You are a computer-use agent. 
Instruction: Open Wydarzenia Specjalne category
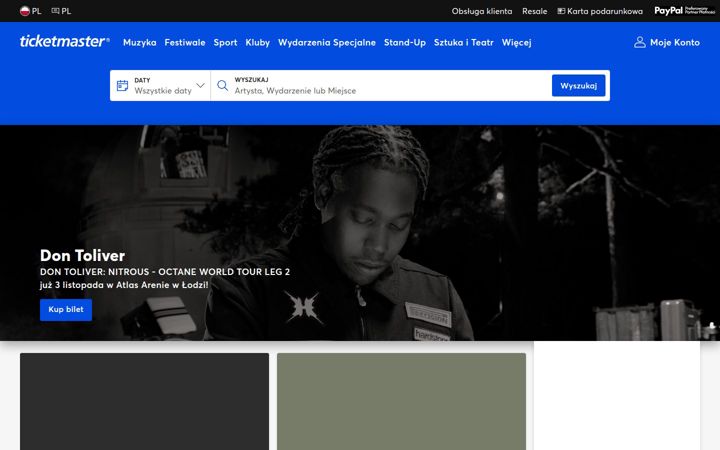point(327,42)
